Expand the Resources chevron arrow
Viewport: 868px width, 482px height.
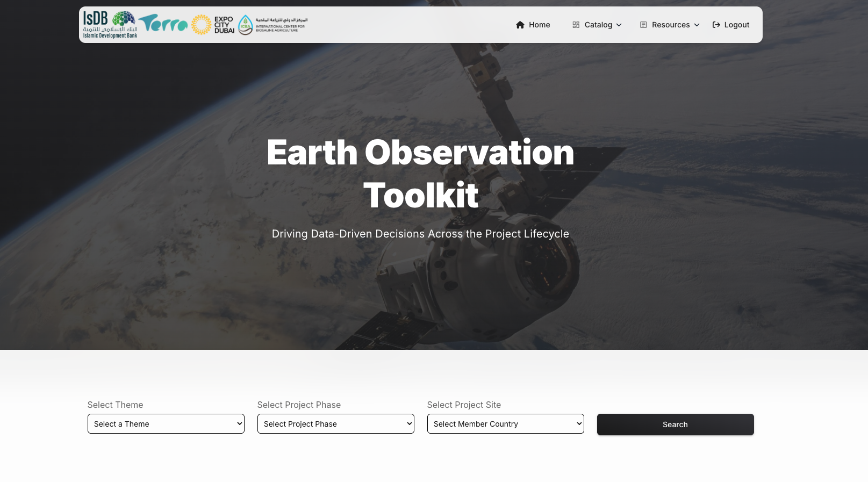(x=697, y=25)
